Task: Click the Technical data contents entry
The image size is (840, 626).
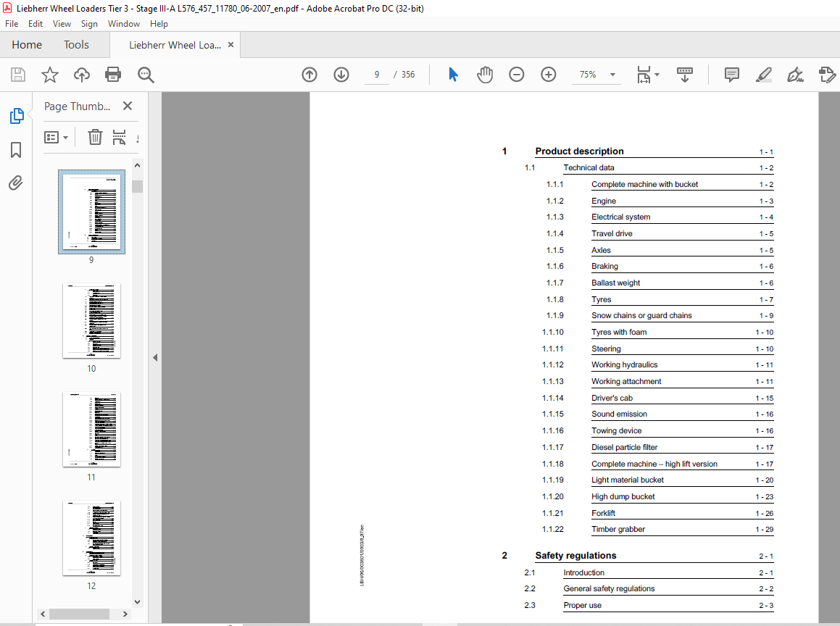Action: tap(589, 167)
